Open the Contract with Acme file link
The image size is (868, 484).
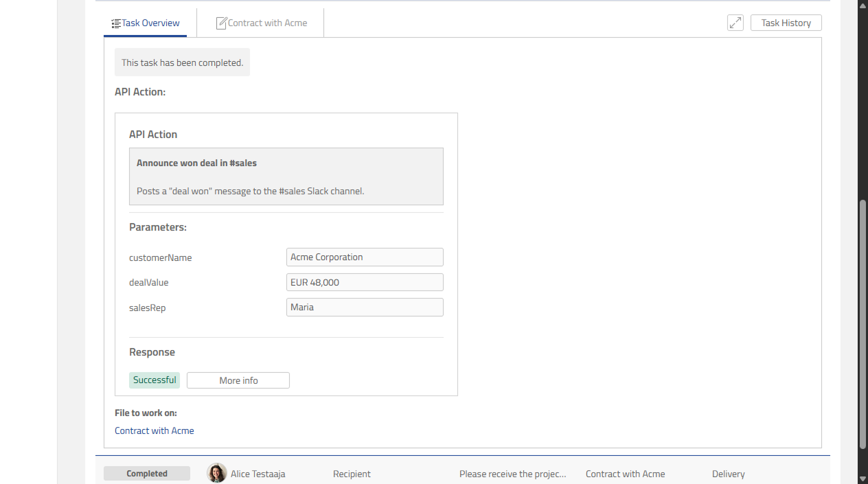tap(155, 430)
